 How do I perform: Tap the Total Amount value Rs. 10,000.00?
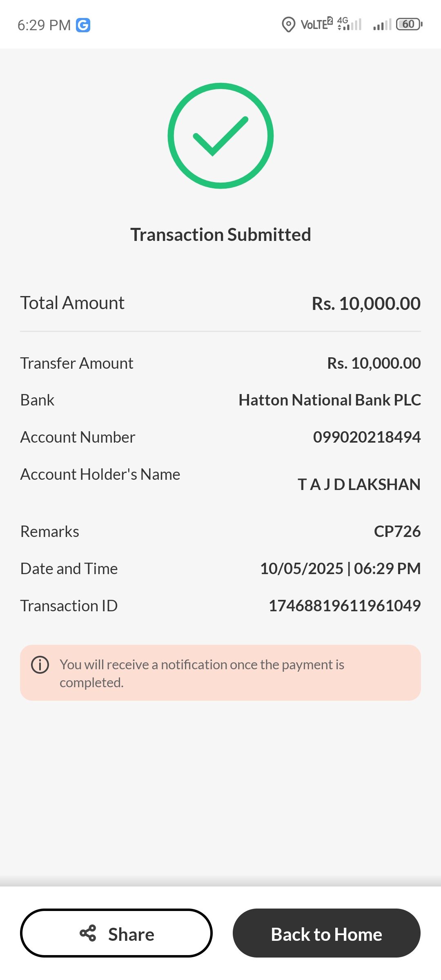tap(366, 303)
